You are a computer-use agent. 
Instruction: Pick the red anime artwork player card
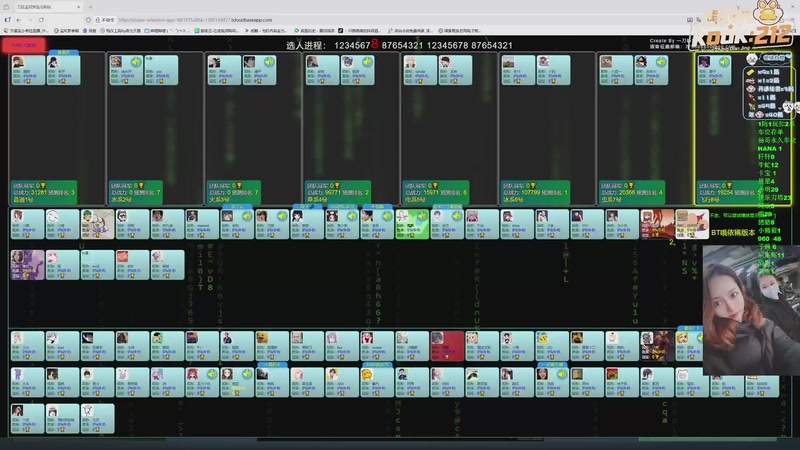(657, 224)
